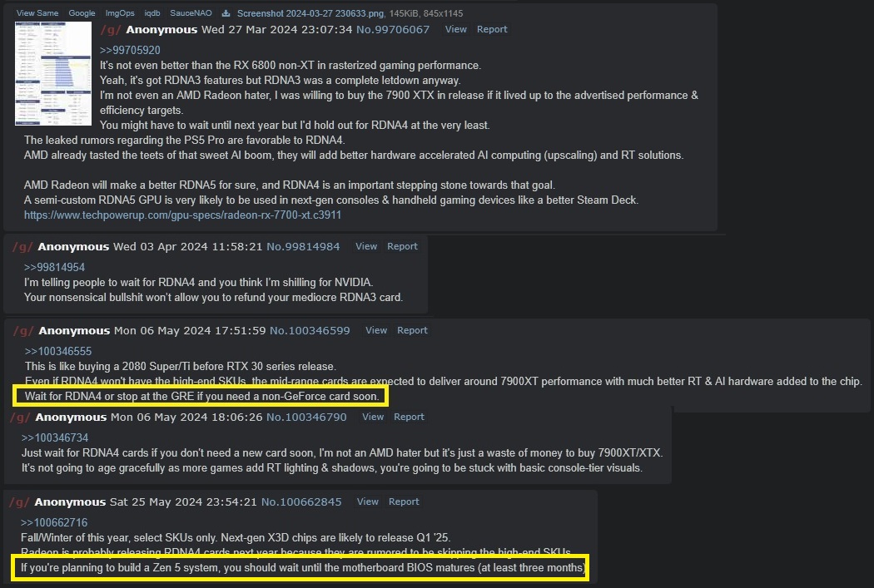Click the iqdb search link
This screenshot has width=874, height=588.
(152, 12)
